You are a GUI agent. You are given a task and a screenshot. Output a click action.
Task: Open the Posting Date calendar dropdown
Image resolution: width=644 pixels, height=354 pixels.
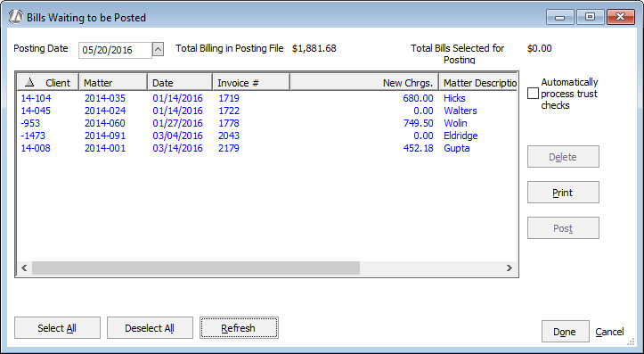[159, 50]
